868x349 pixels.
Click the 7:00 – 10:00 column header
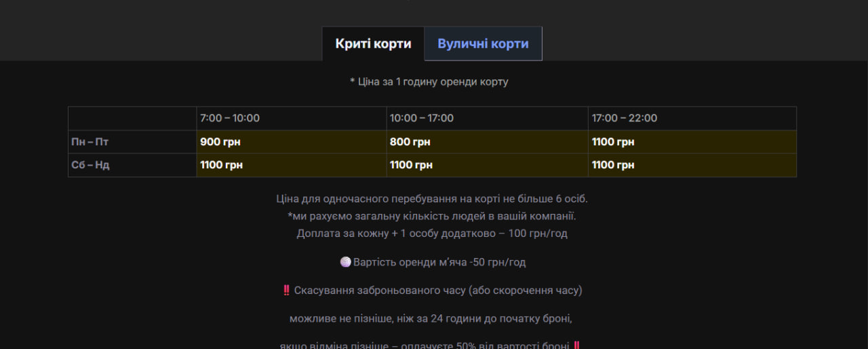click(x=292, y=118)
